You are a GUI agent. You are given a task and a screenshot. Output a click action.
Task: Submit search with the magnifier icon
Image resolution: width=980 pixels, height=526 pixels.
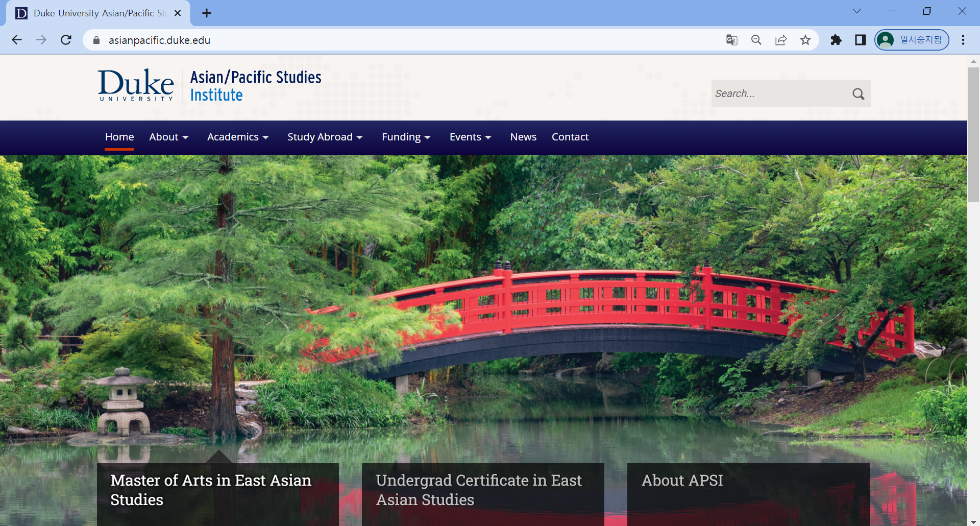[x=859, y=94]
